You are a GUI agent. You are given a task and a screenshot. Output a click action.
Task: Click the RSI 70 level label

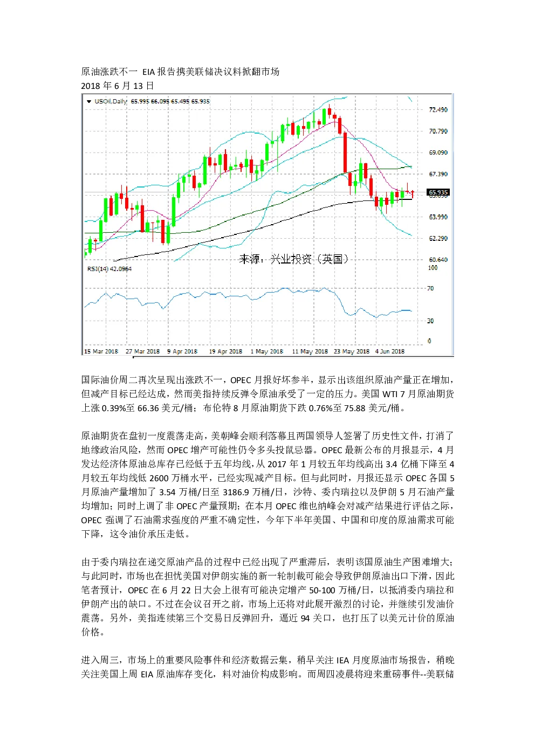tap(430, 289)
